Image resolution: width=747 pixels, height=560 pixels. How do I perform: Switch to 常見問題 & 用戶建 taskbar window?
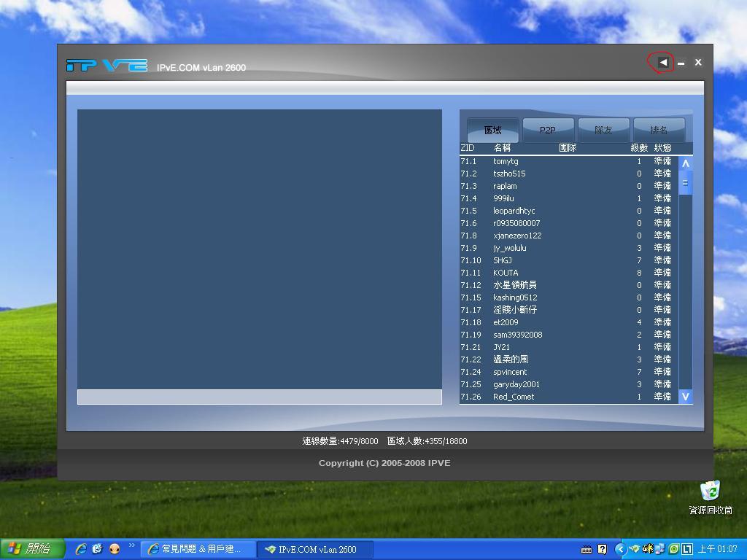(197, 549)
